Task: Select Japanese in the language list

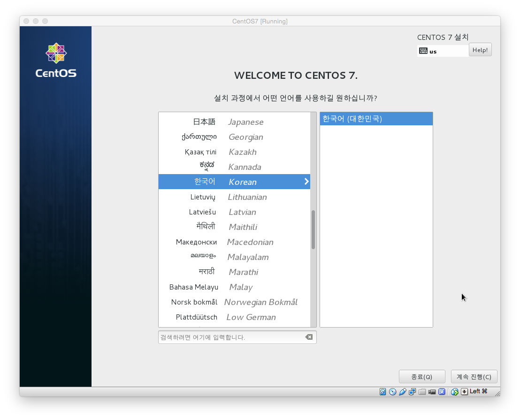Action: click(235, 122)
